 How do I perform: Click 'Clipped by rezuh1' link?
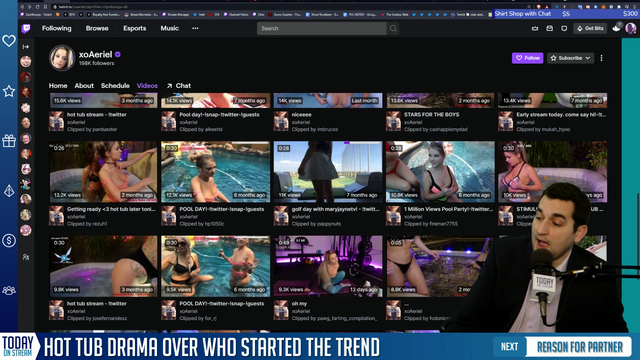[87, 224]
